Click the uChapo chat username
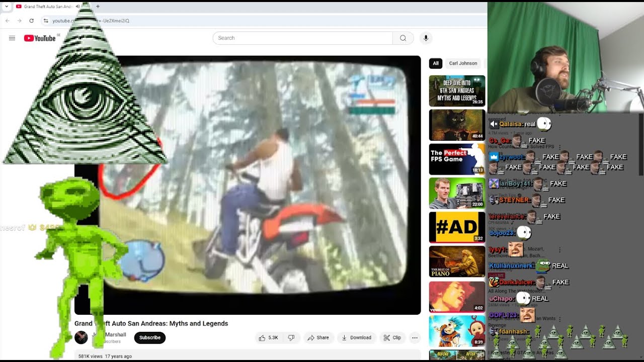 tap(501, 299)
